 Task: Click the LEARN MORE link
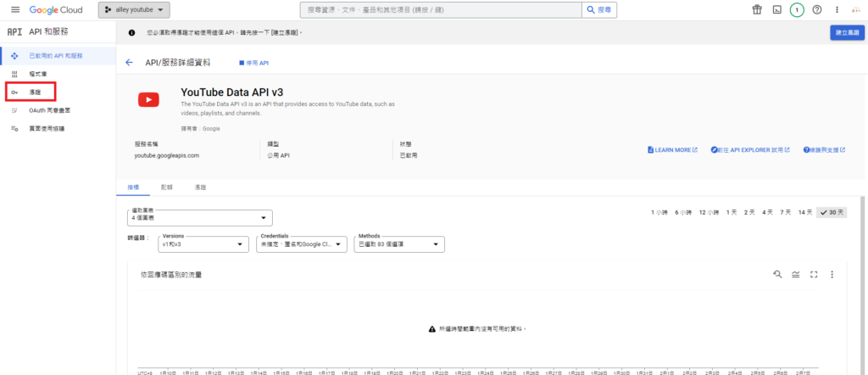pos(672,150)
